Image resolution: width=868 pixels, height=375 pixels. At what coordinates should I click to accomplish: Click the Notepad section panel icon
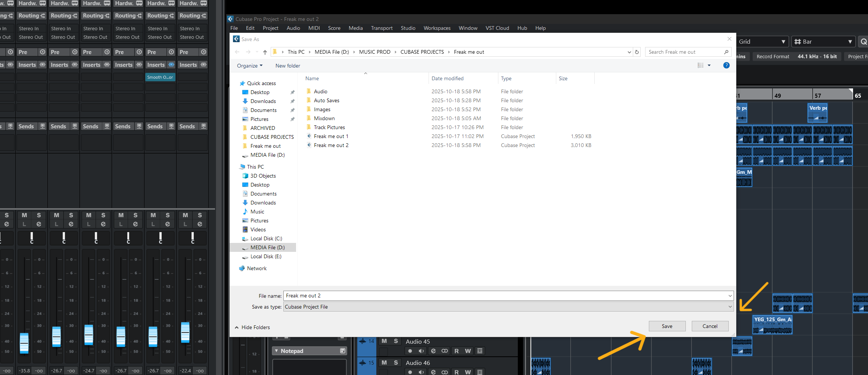[x=342, y=351]
